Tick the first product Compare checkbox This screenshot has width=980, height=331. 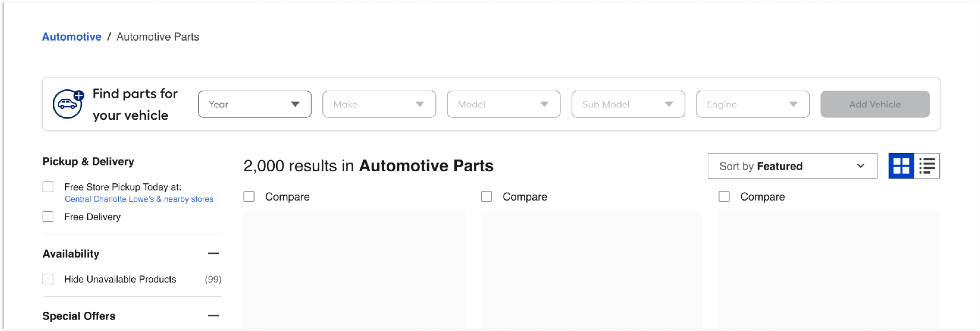coord(249,196)
